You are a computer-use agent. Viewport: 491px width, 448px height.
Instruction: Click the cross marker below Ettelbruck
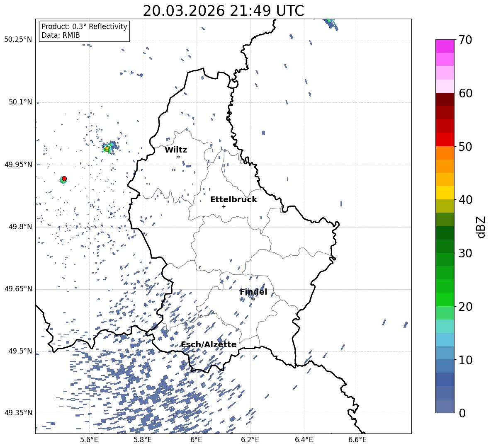click(224, 206)
